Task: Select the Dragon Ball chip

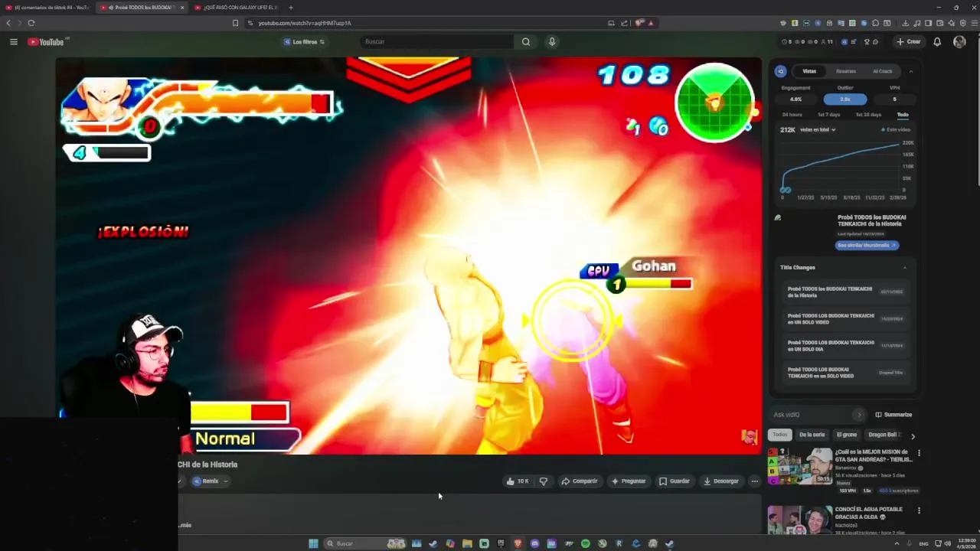Action: (x=884, y=435)
